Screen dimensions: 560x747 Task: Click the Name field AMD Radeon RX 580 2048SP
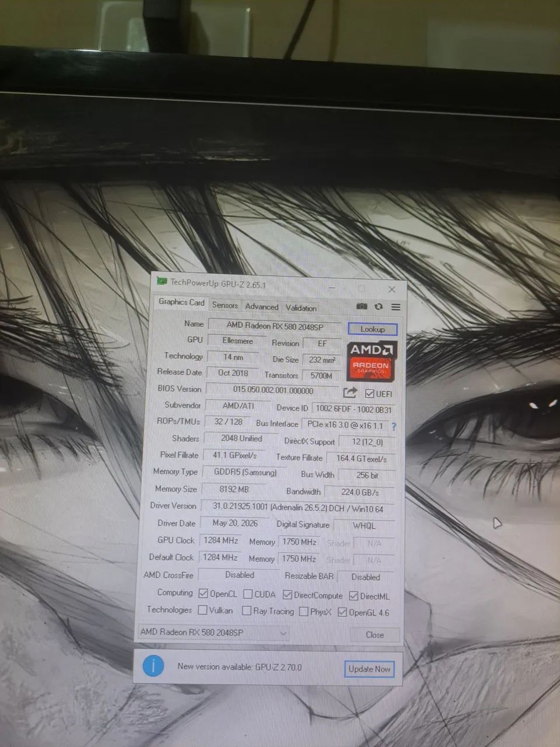(275, 326)
